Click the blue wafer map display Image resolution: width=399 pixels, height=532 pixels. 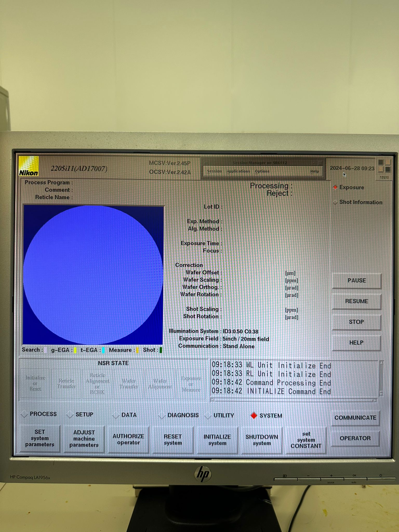click(93, 275)
